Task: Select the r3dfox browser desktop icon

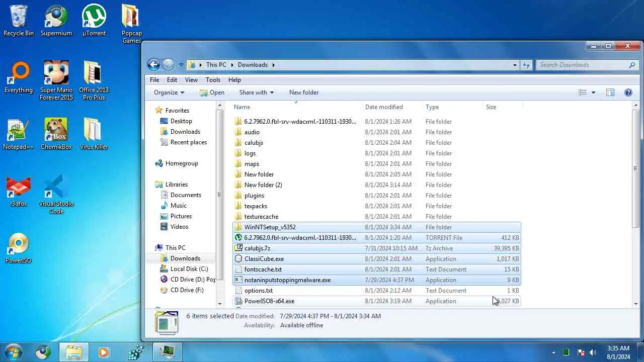Action: (19, 191)
